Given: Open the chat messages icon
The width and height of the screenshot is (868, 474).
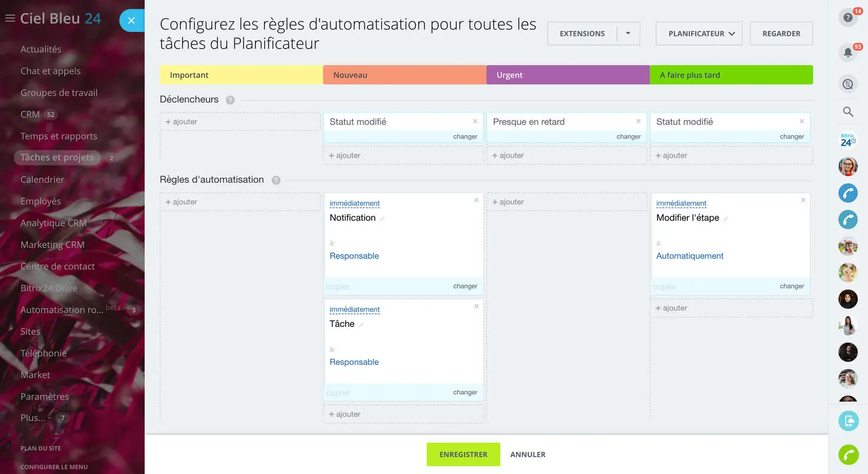Looking at the screenshot, I should click(847, 84).
